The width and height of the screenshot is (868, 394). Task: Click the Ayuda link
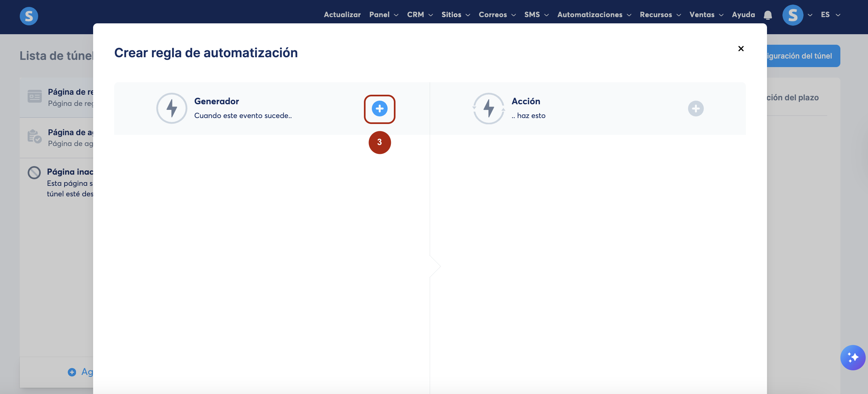point(743,15)
